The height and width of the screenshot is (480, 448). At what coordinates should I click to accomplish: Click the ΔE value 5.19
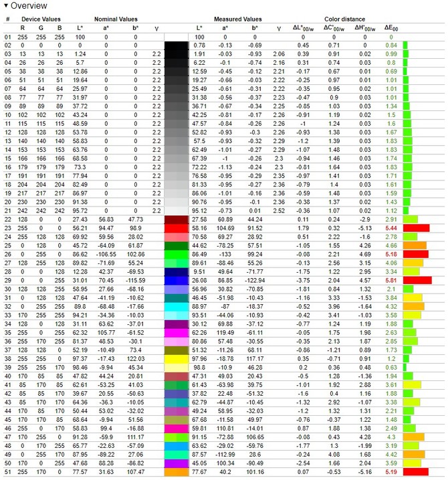click(391, 472)
